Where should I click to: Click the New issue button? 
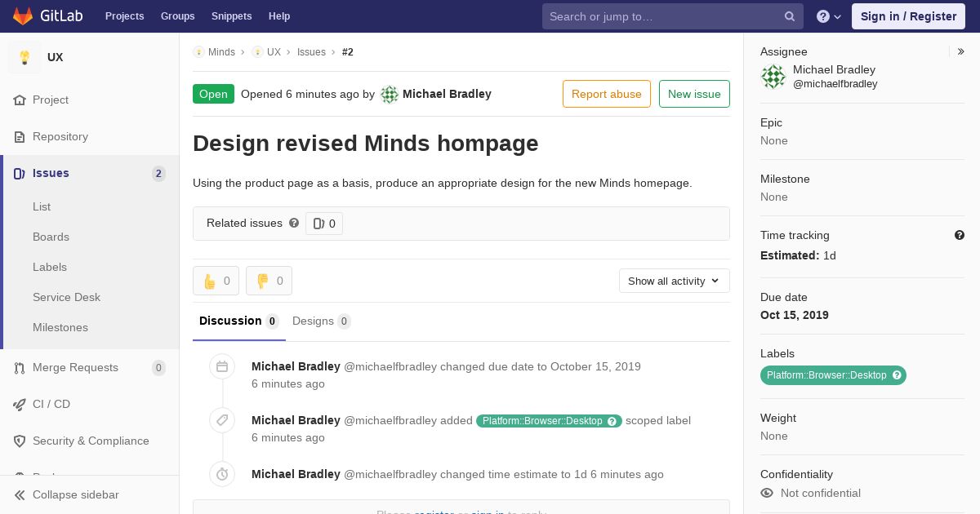[x=694, y=94]
